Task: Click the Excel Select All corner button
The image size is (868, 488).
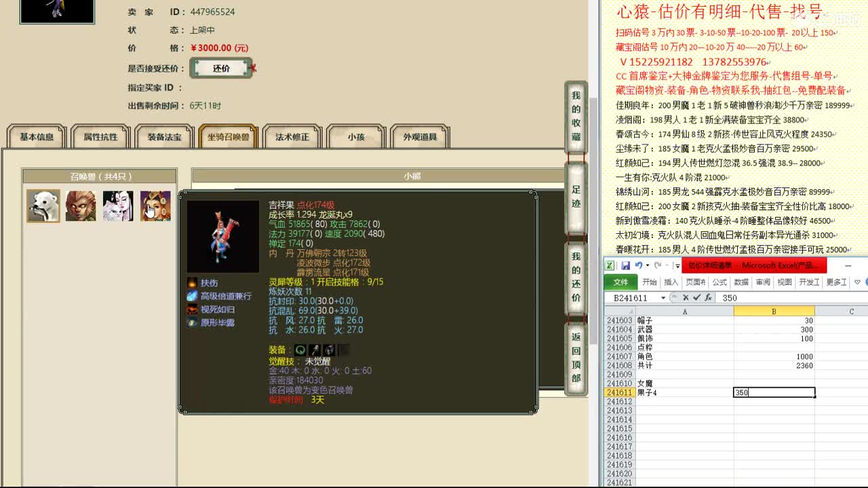Action: [x=619, y=312]
